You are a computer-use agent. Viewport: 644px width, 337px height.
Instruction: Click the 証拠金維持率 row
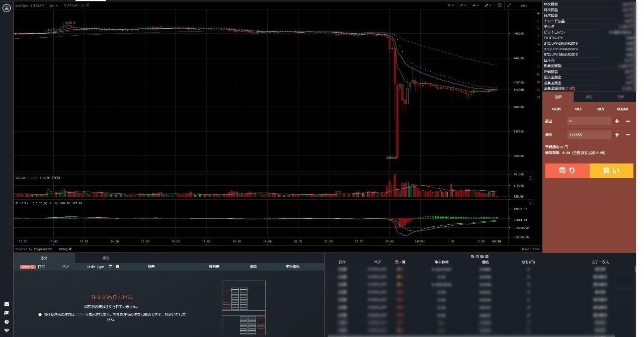pos(589,88)
